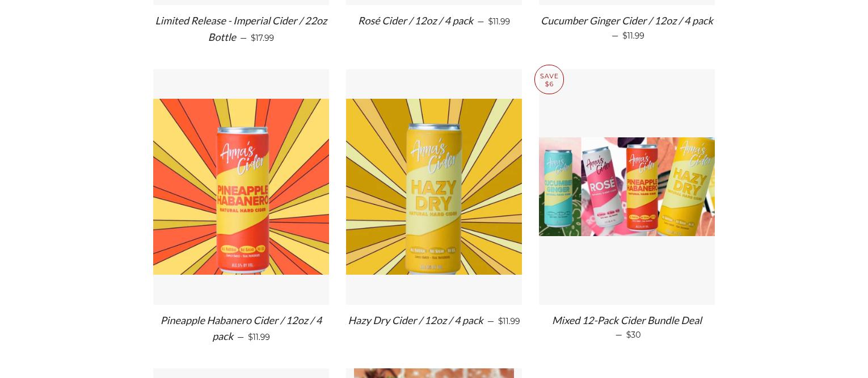This screenshot has height=378, width=868.
Task: Open Cucumber Ginger Cider 4 pack link
Action: pyautogui.click(x=627, y=21)
